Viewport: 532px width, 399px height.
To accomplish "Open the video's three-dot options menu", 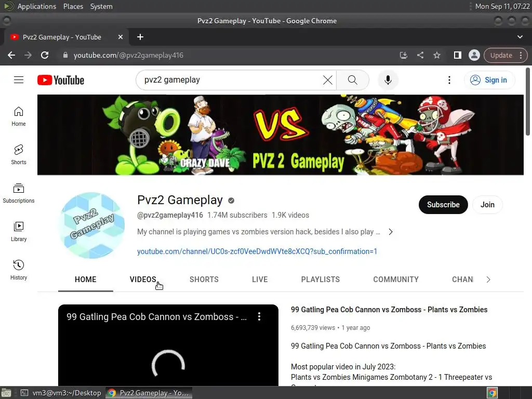I will (259, 316).
